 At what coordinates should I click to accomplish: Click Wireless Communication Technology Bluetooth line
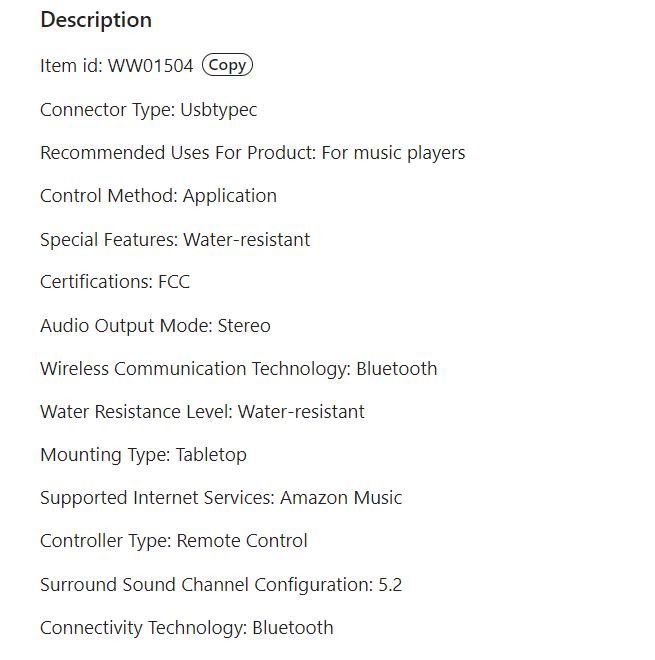[x=239, y=369]
